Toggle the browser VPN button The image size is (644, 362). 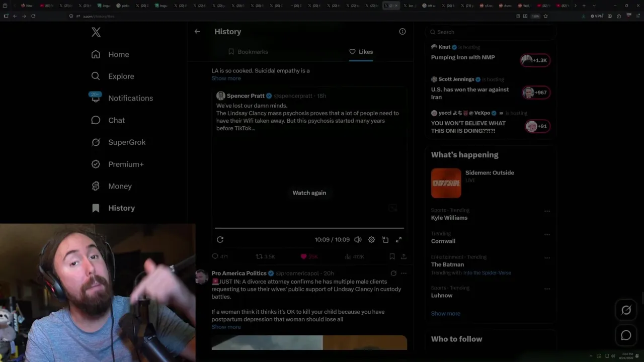[x=597, y=16]
